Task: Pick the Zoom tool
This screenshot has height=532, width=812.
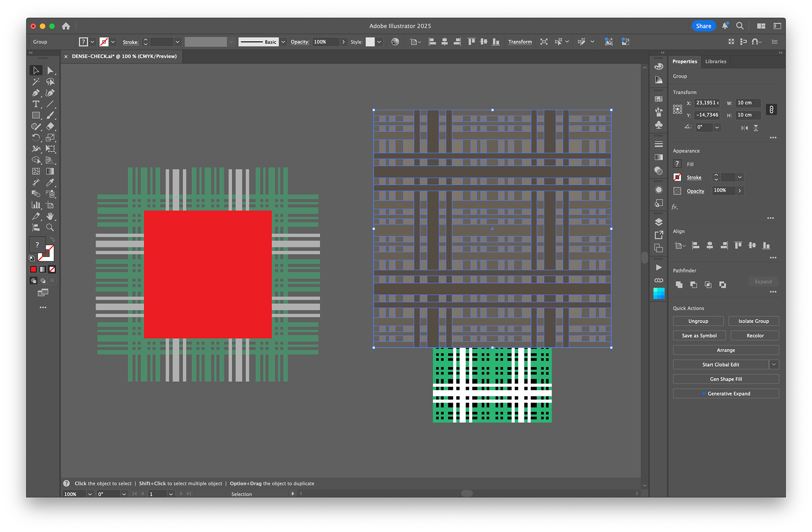Action: 50,228
